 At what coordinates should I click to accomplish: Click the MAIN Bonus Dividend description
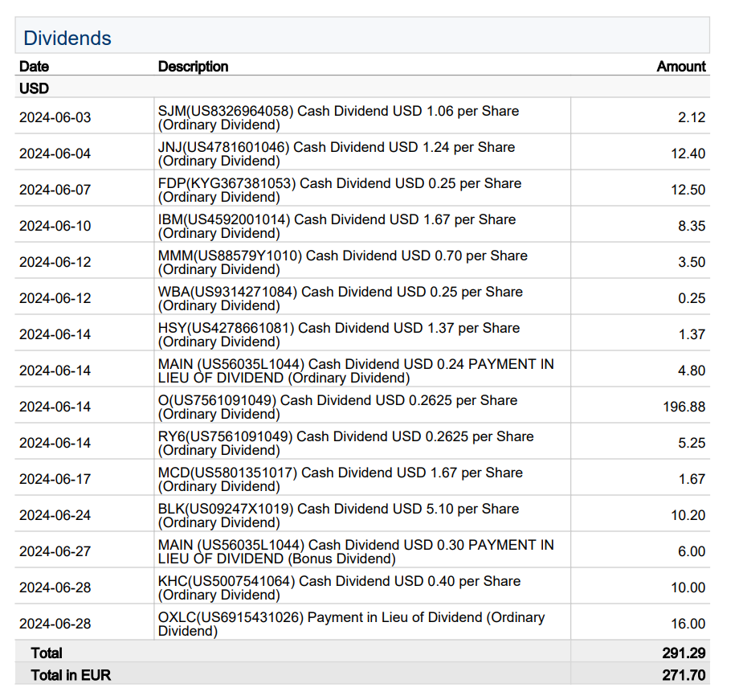coord(355,551)
